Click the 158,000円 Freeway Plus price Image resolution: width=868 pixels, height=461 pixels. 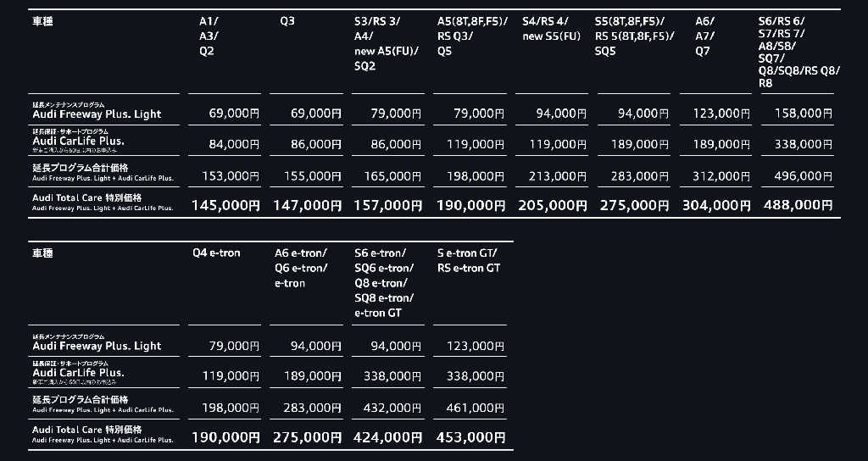point(803,113)
